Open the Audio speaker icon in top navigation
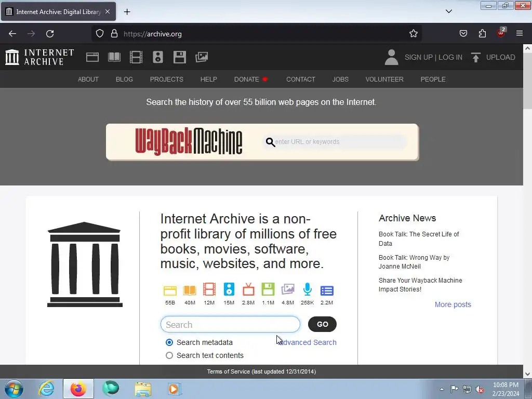This screenshot has width=532, height=399. tap(158, 57)
